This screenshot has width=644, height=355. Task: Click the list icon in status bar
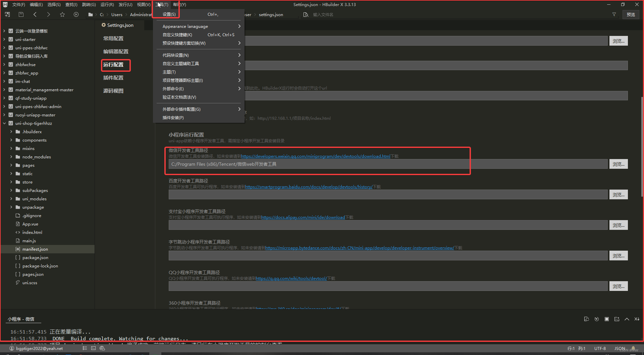point(85,348)
